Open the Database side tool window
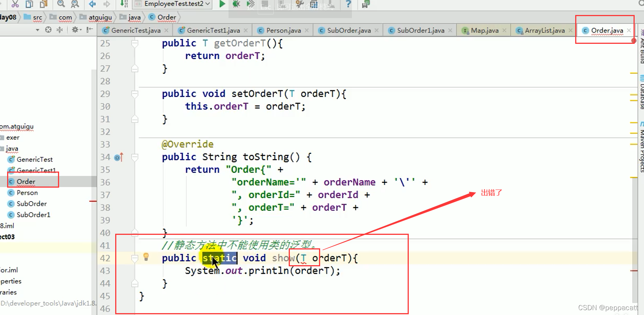The height and width of the screenshot is (315, 644). coord(642,93)
